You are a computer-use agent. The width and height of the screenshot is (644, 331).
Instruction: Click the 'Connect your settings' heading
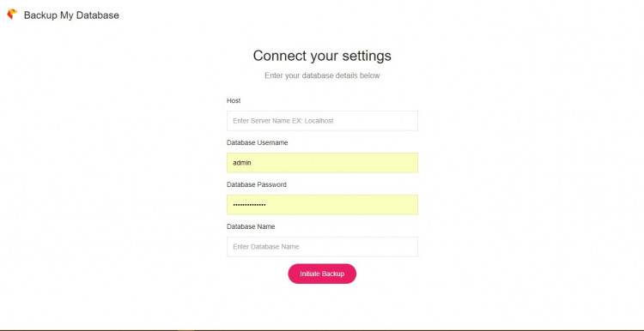pyautogui.click(x=322, y=56)
